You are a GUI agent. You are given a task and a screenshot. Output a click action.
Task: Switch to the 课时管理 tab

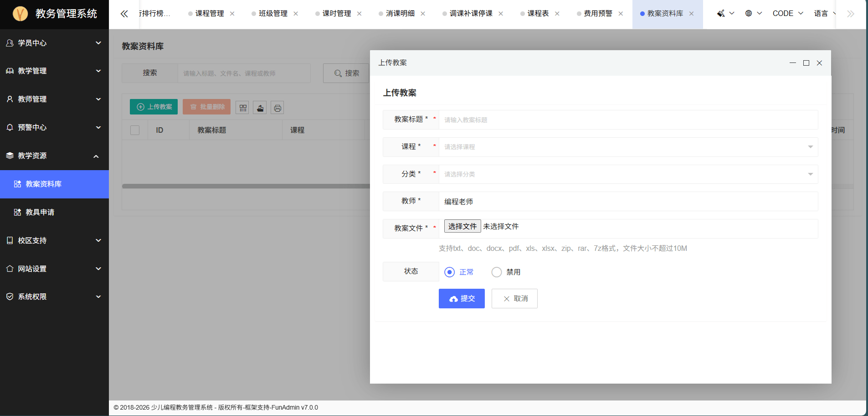(337, 14)
